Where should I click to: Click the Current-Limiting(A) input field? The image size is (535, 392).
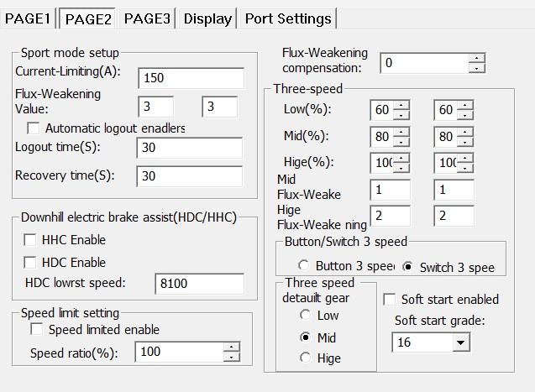pyautogui.click(x=191, y=78)
